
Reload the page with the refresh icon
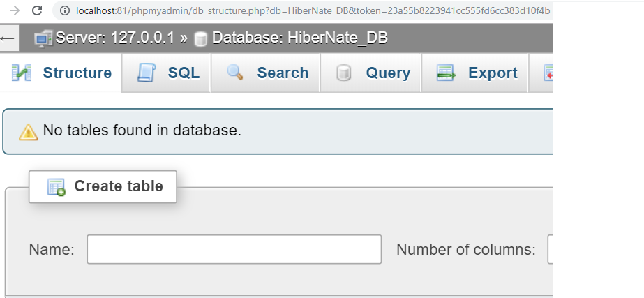click(37, 11)
